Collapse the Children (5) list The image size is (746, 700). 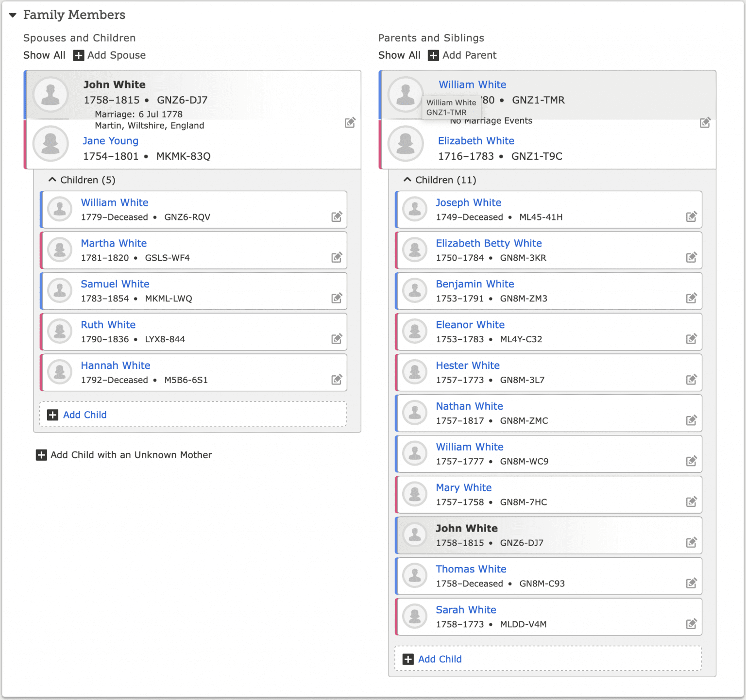52,180
